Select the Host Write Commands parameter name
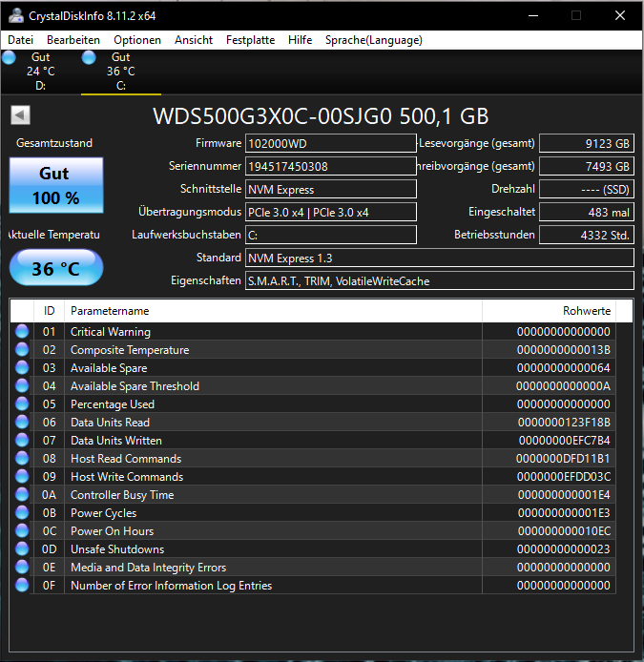The image size is (644, 662). point(127,477)
